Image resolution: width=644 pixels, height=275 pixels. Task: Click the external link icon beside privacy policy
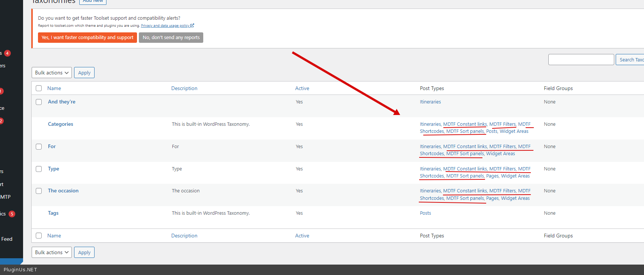pos(192,26)
